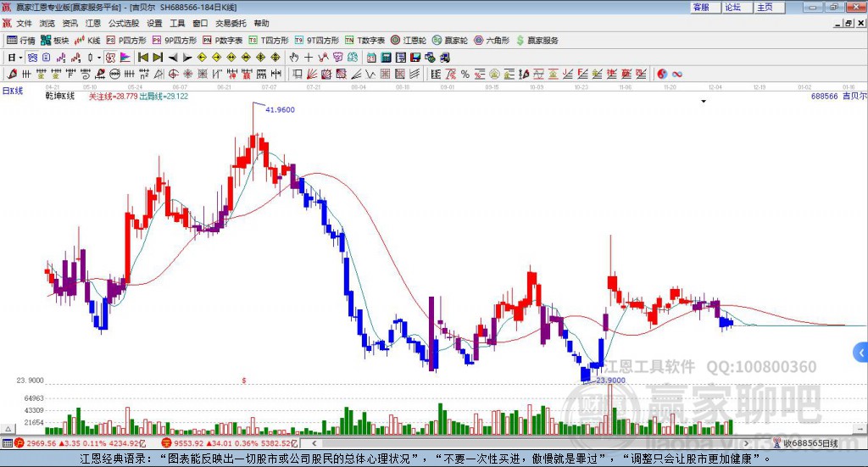Click the Shenzhen index 9553.92 status entry
The height and width of the screenshot is (467, 868).
[231, 443]
